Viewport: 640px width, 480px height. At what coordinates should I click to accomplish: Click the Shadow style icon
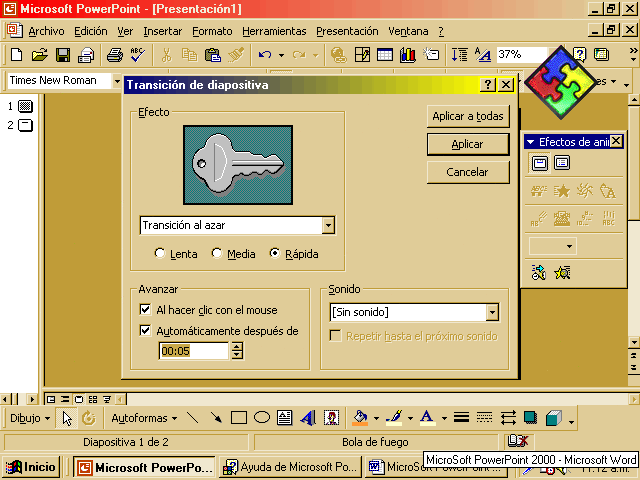point(530,418)
